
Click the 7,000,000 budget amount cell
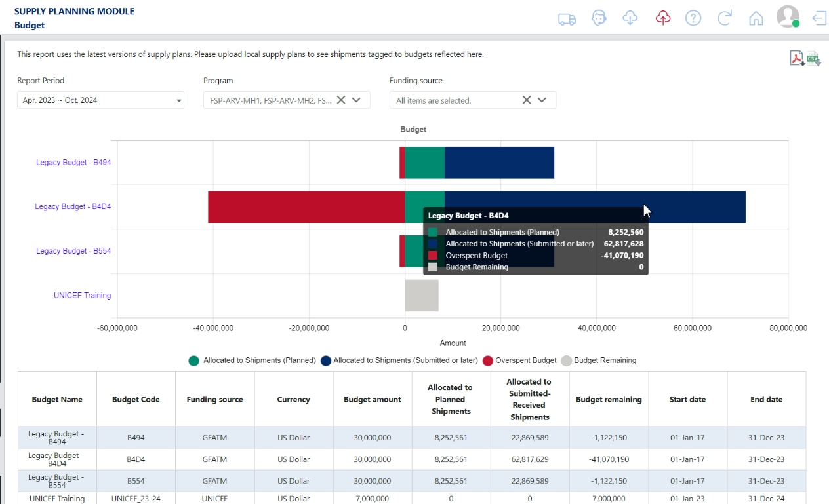(373, 499)
